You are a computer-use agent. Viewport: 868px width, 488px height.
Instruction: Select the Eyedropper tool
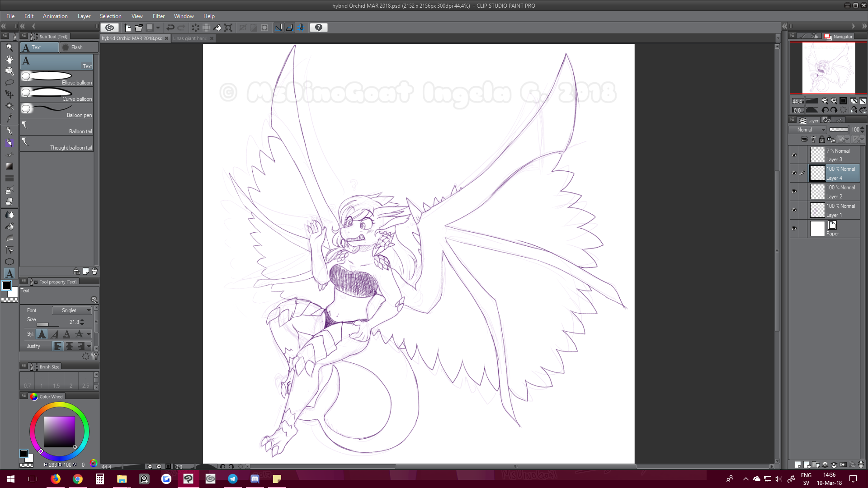[x=9, y=118]
